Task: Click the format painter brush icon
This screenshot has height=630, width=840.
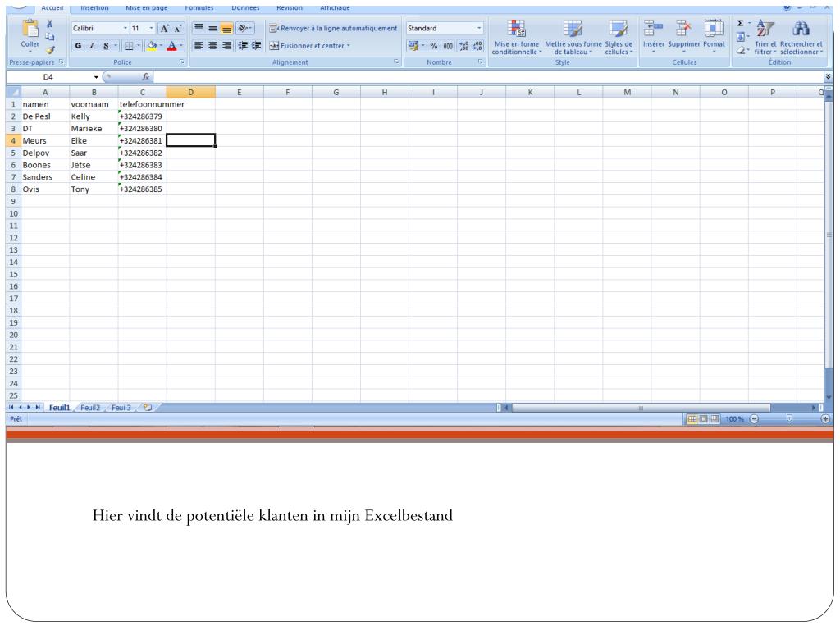Action: click(50, 50)
